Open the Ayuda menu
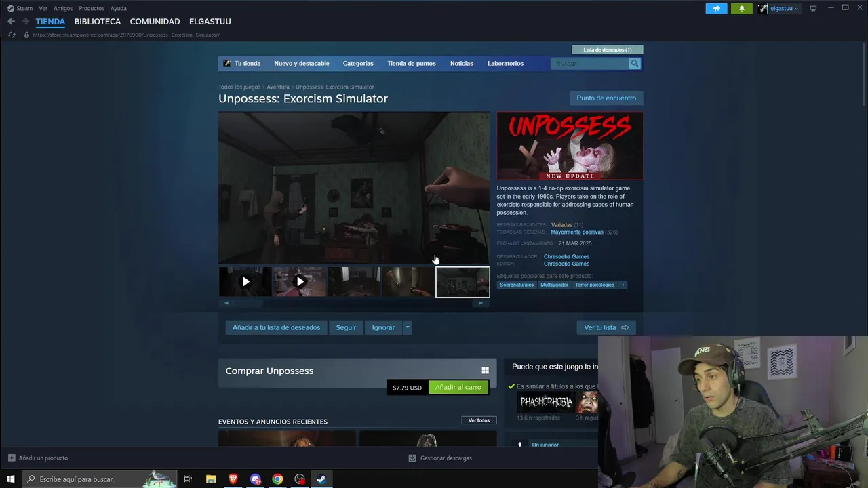 click(x=119, y=8)
